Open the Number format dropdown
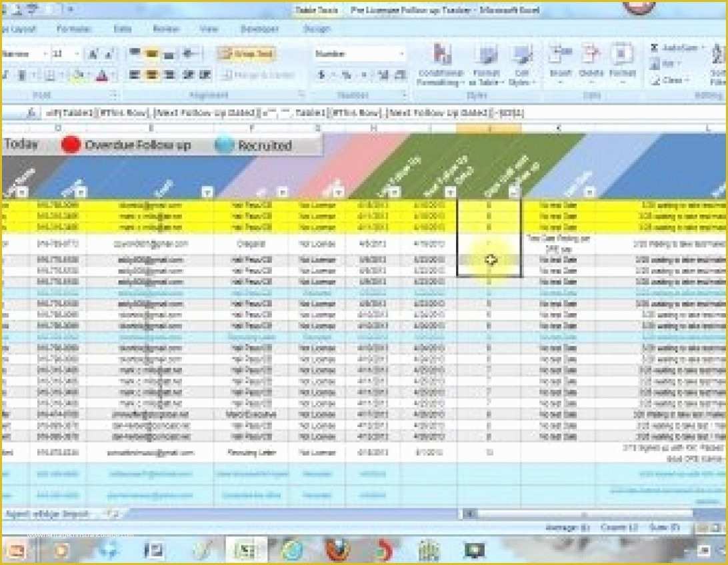Image resolution: width=728 pixels, height=565 pixels. pyautogui.click(x=401, y=54)
